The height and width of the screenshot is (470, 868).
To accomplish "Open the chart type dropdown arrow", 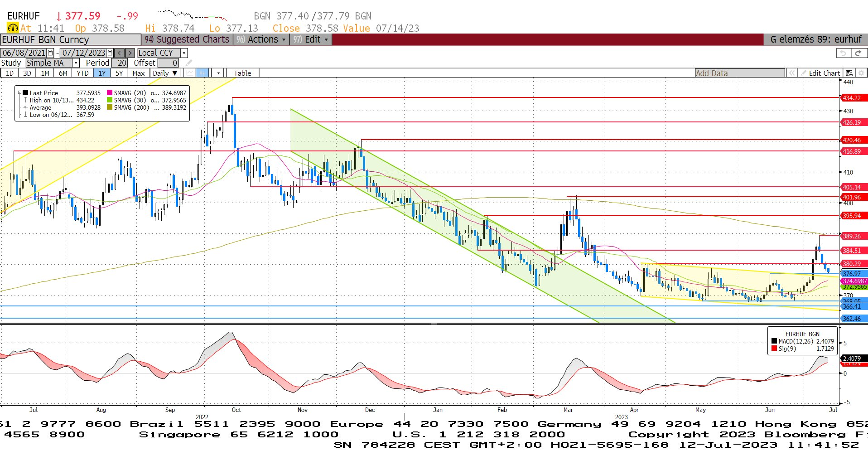I will (218, 73).
